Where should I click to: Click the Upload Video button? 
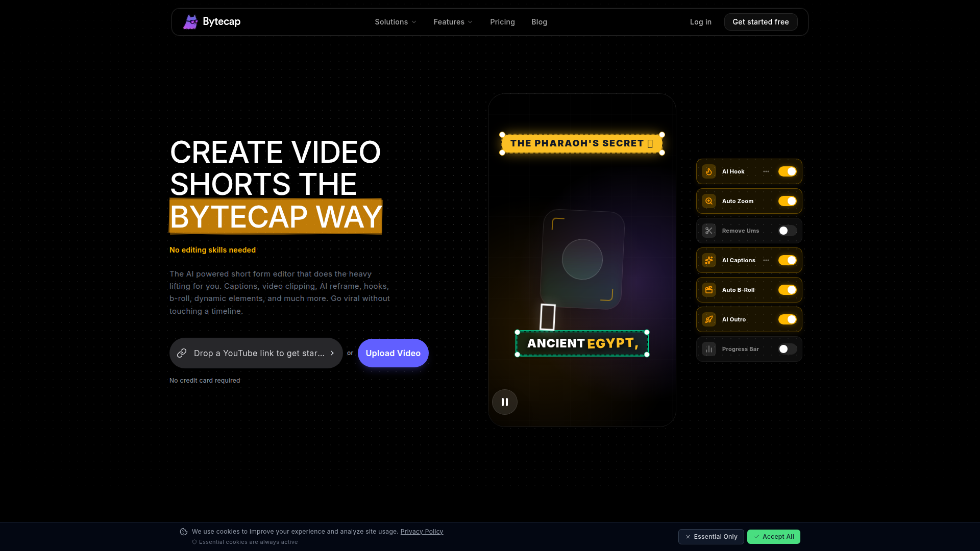click(393, 353)
